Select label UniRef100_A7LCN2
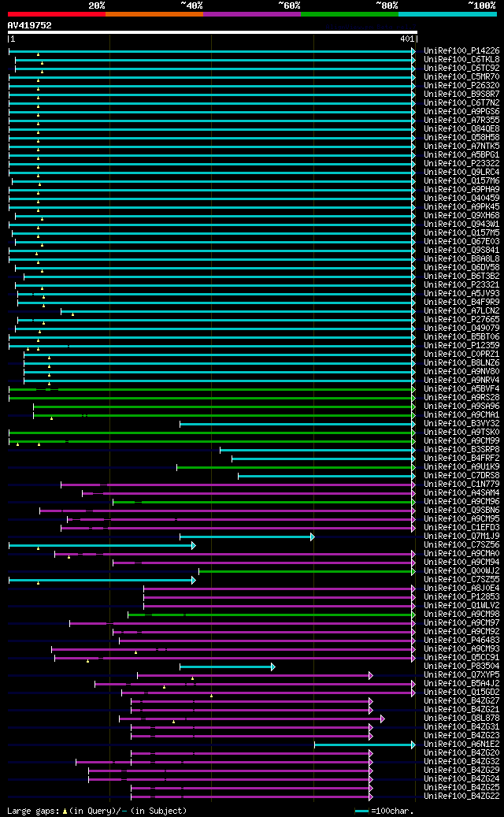 (461, 310)
